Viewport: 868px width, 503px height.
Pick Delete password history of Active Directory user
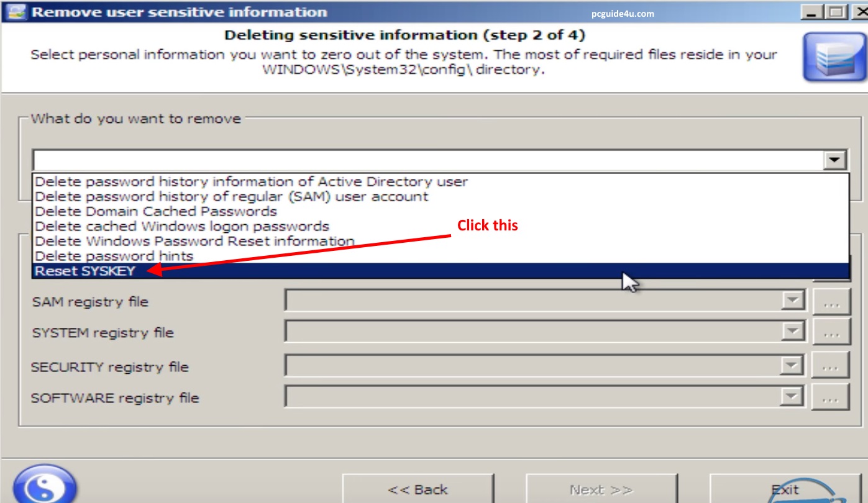coord(251,181)
